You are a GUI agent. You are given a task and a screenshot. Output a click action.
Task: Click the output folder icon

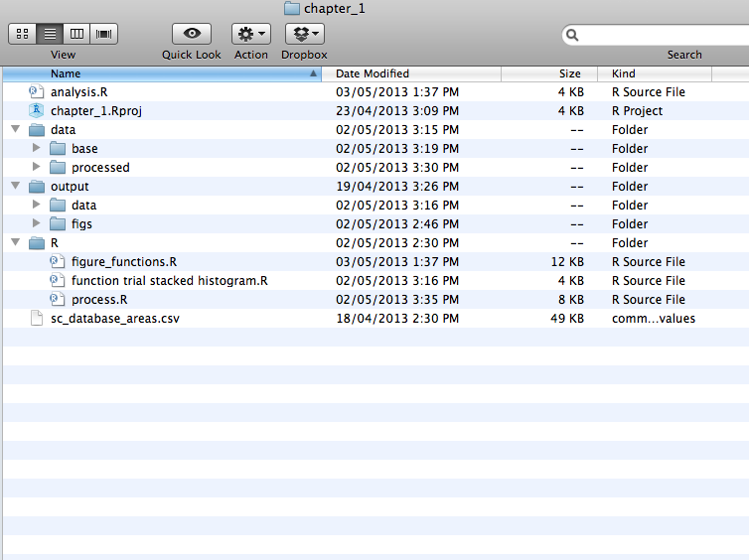point(37,187)
